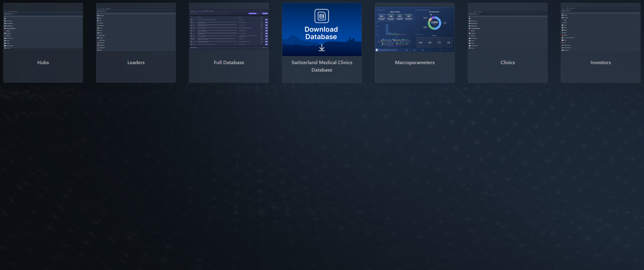
Task: Click the Full Database table thumbnail
Action: 229,31
